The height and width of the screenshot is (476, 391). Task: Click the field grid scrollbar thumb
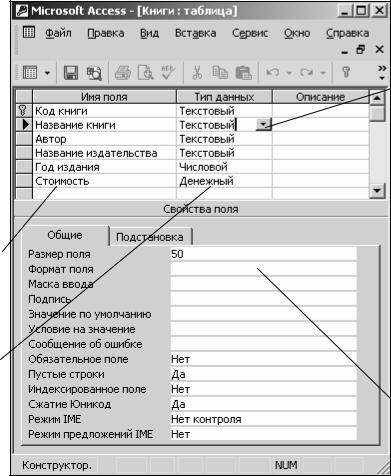tap(377, 113)
